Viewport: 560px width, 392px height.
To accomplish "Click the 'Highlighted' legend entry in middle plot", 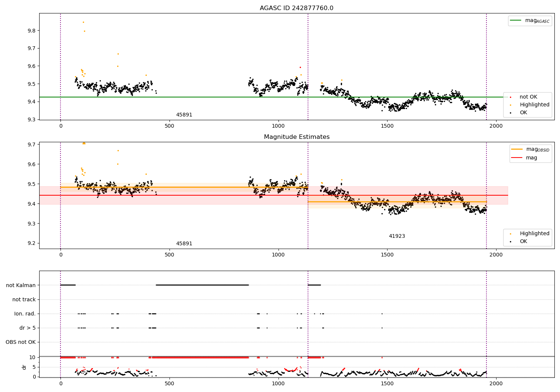I will coord(530,234).
